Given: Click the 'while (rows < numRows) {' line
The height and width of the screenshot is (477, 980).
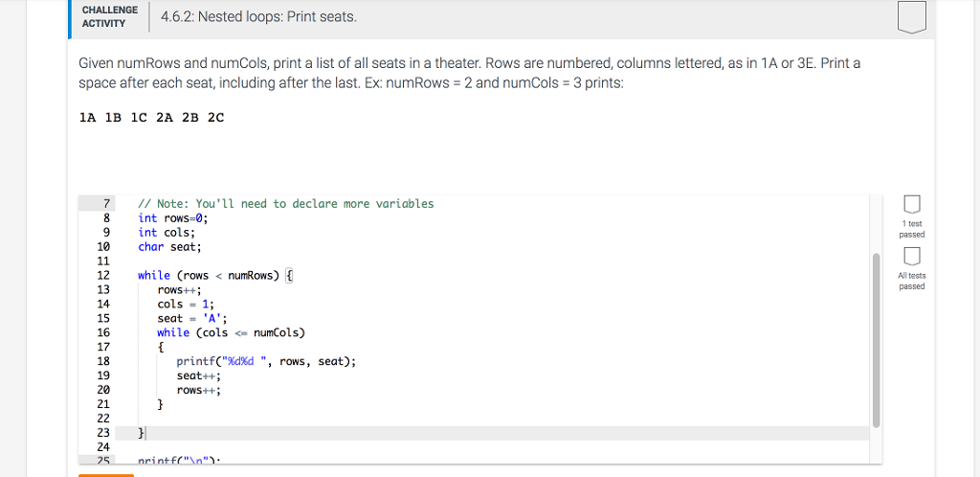Looking at the screenshot, I should (215, 275).
